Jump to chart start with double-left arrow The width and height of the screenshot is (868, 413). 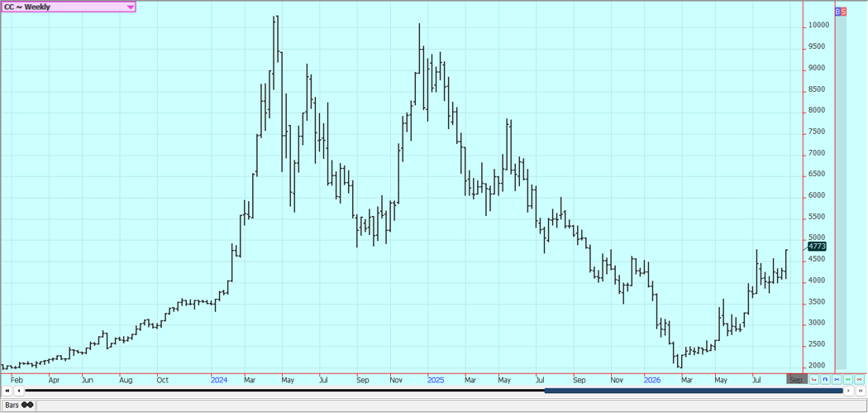coord(7,391)
